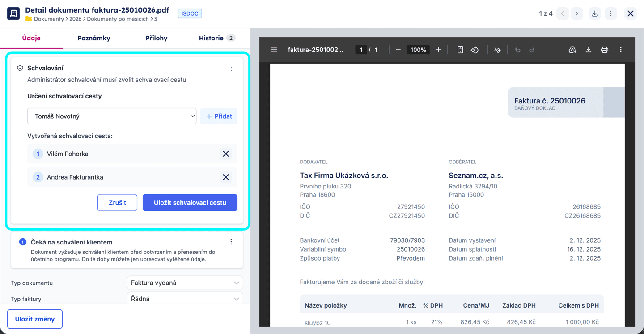The width and height of the screenshot is (644, 334).
Task: Zoom out the PDF with minus
Action: pos(398,50)
